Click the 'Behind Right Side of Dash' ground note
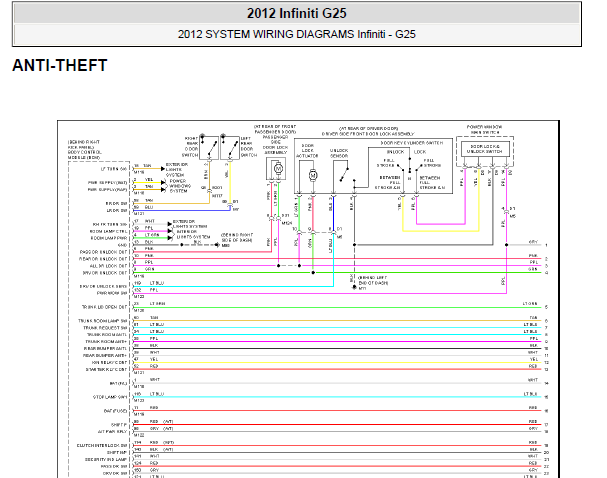This screenshot has height=478, width=607. [x=237, y=238]
